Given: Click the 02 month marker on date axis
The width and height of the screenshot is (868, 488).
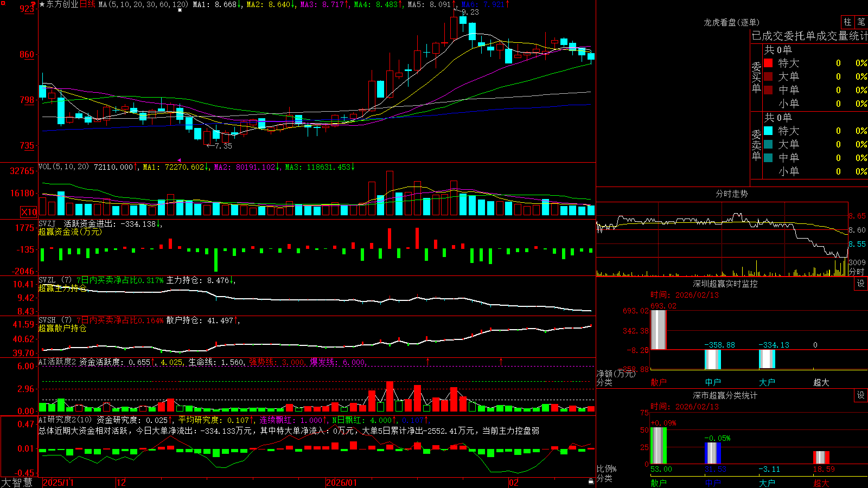Looking at the screenshot, I should coord(513,483).
